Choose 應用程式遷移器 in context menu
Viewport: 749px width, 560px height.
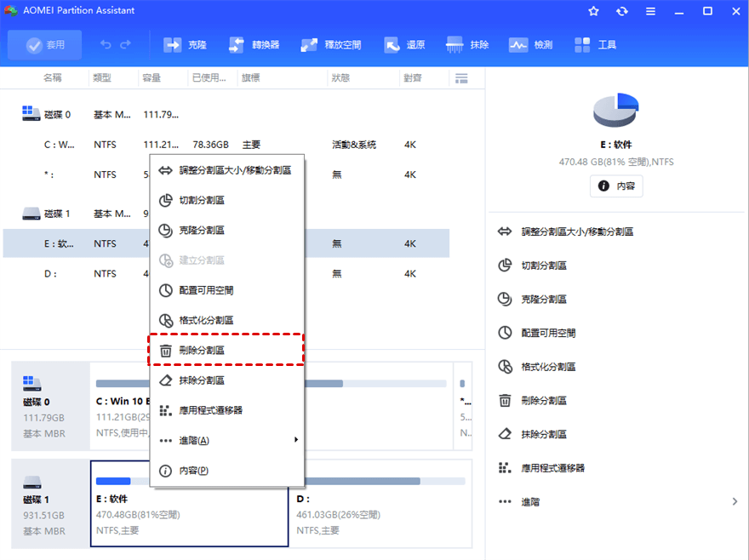(227, 410)
